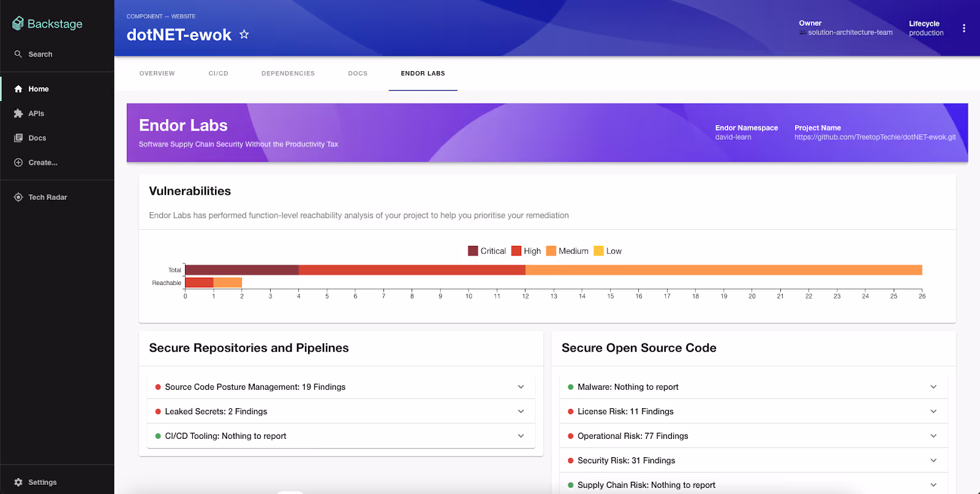Click 'Operational Risk: 77 Findings' text

[633, 436]
